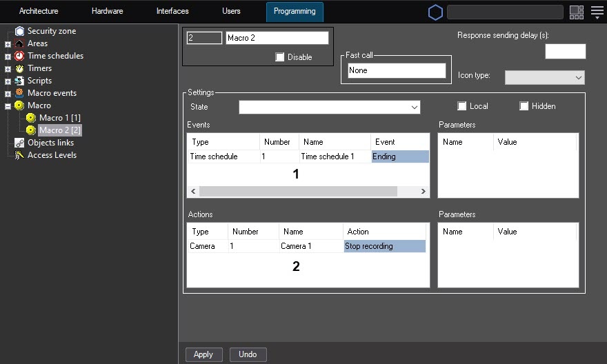
Task: Expand the Scripts tree node
Action: (x=8, y=81)
